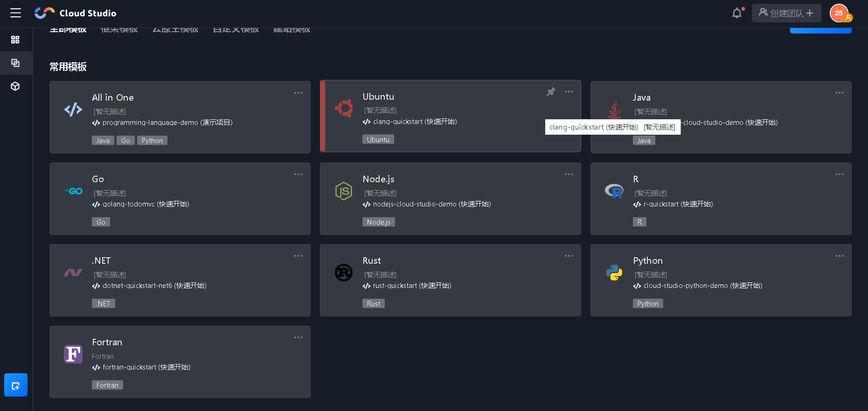868x411 pixels.
Task: Click the Python tag in the Python card
Action: click(x=648, y=303)
